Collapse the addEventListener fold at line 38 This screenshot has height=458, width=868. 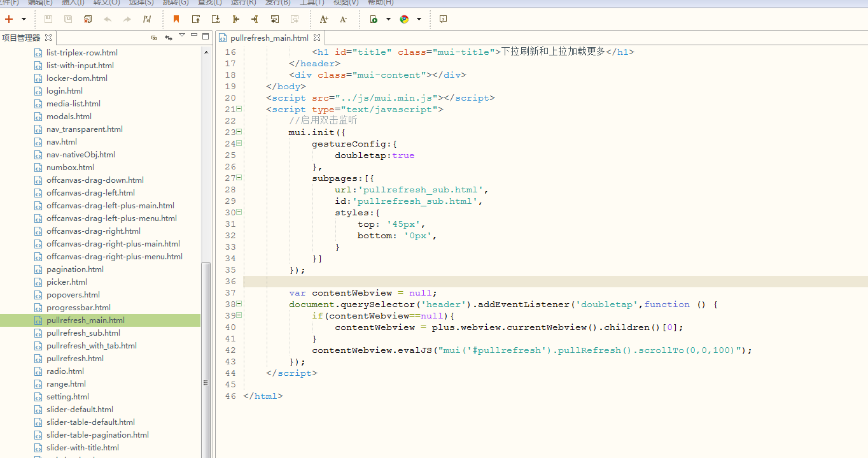click(x=239, y=304)
